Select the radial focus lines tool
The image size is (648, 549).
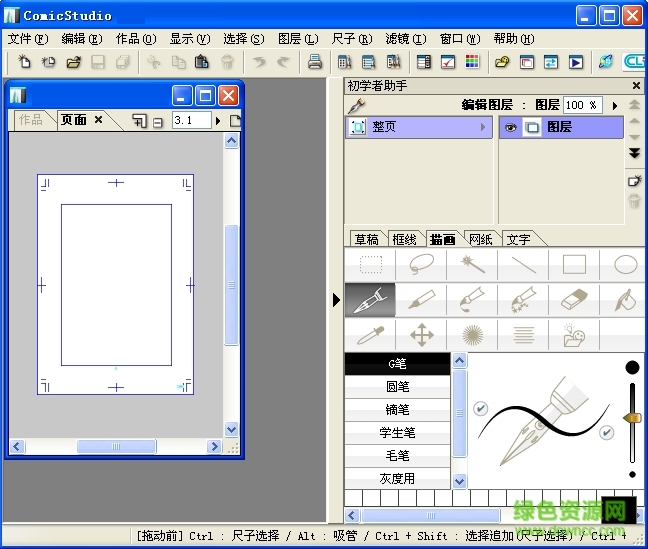472,334
